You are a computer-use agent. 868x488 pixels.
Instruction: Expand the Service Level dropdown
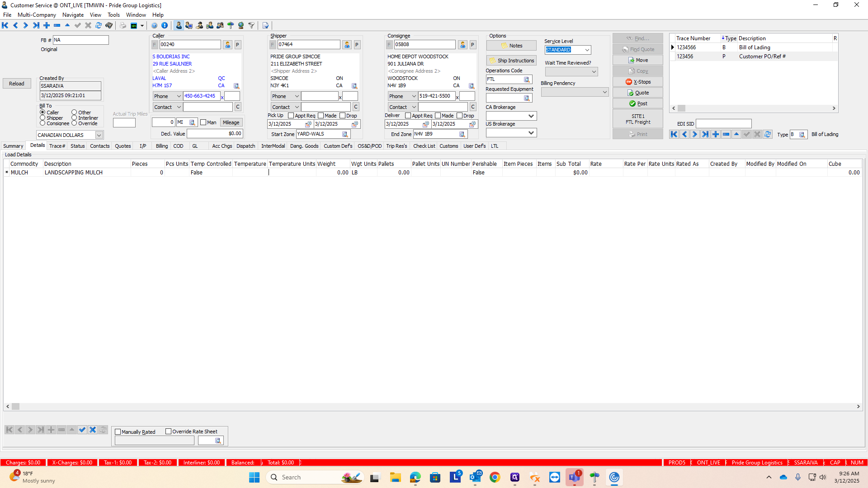pyautogui.click(x=587, y=50)
